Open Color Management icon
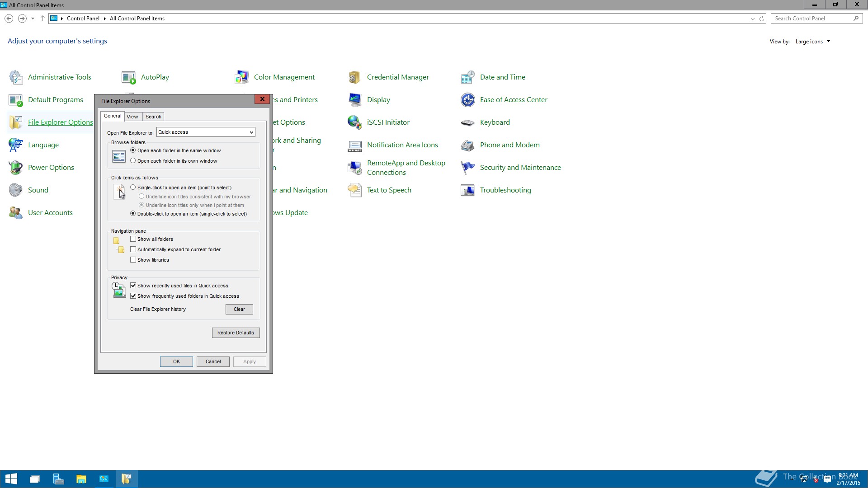 point(242,77)
